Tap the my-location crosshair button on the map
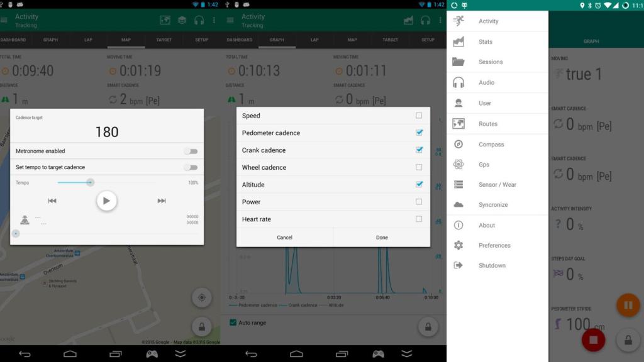 [x=201, y=297]
